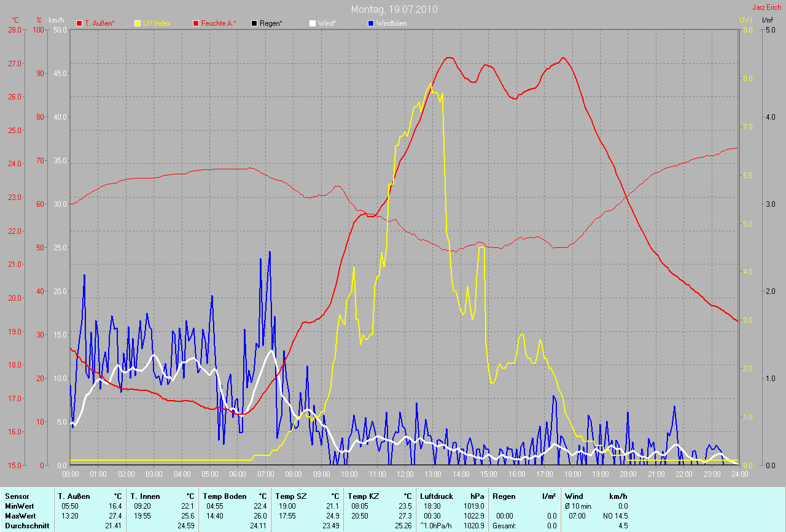Screen dimensions: 786x532
Task: Click the "l/m²" axis unit above the chart
Action: 767,20
